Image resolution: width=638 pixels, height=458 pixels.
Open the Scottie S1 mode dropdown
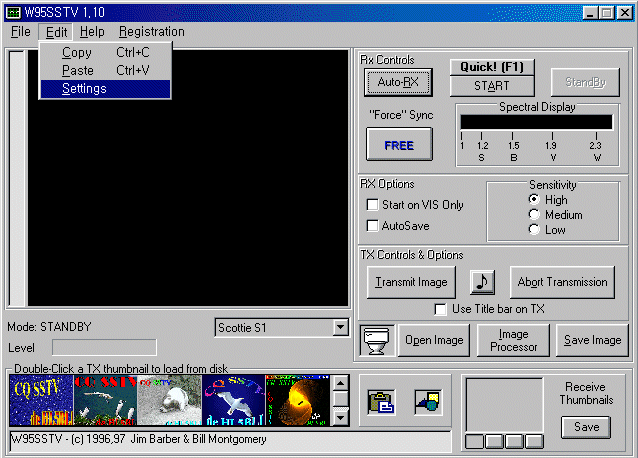point(340,327)
